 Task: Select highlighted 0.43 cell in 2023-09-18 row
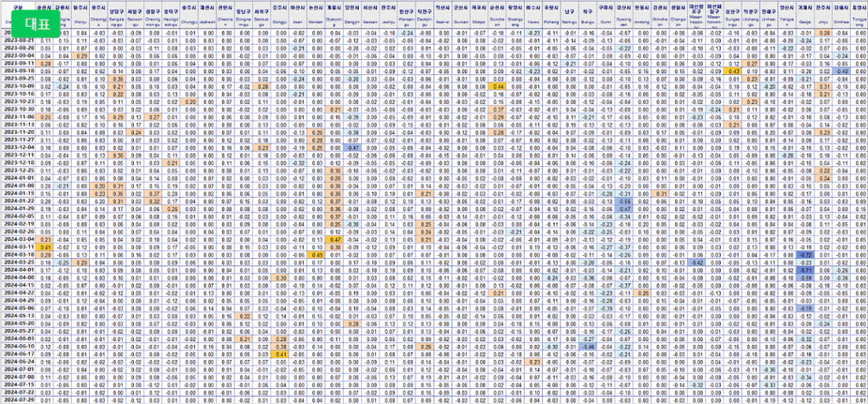[x=731, y=72]
